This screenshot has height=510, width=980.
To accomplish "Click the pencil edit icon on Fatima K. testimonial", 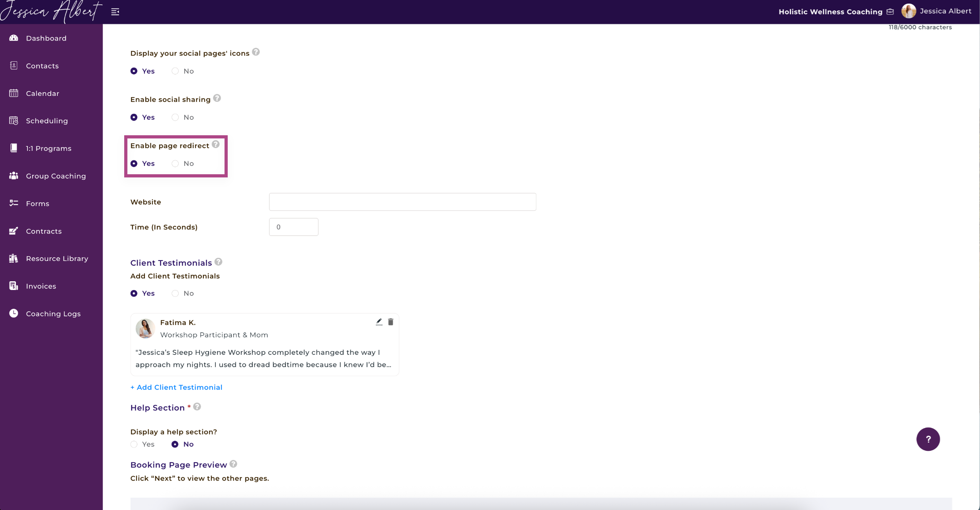I will point(379,322).
